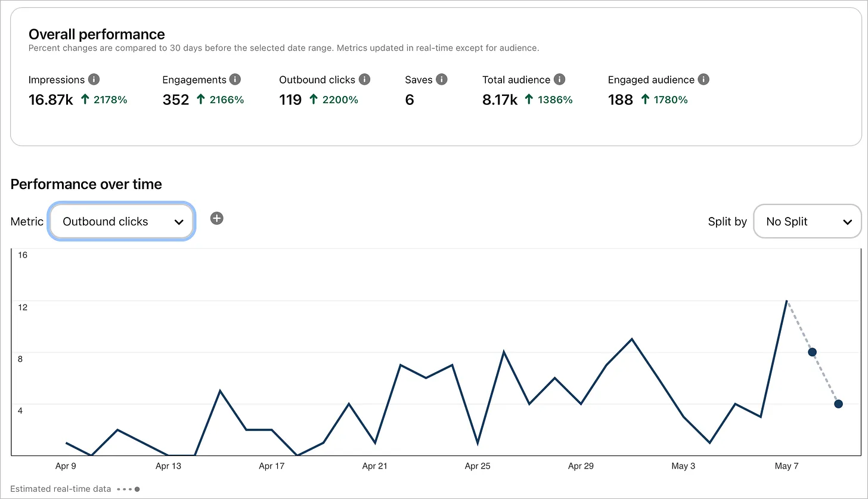Add another metric with the plus icon

217,219
